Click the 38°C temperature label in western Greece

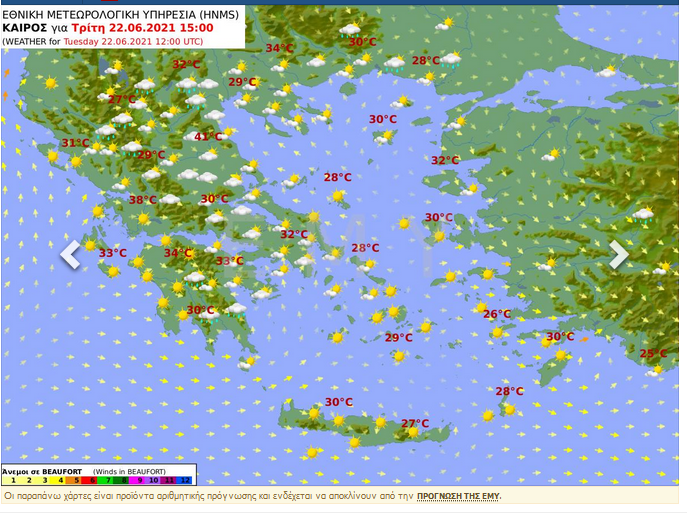click(142, 200)
